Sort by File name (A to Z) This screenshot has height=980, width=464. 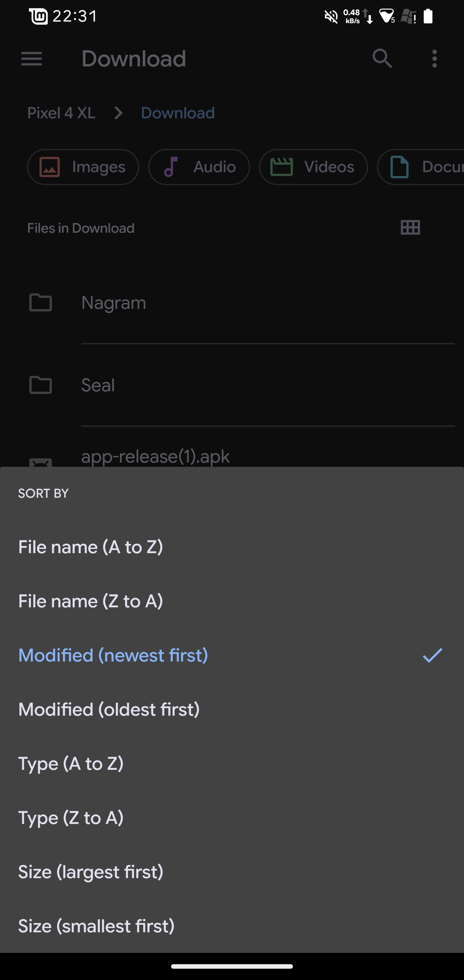point(91,547)
